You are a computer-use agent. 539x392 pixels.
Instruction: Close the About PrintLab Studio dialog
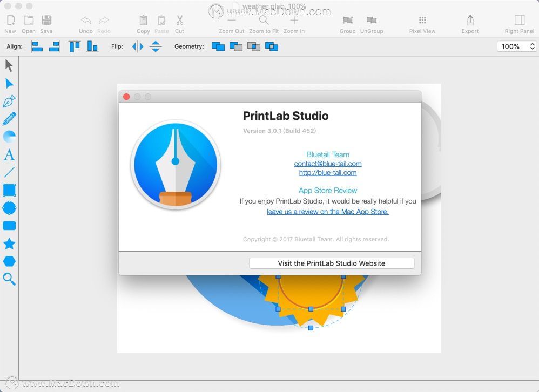[x=126, y=97]
